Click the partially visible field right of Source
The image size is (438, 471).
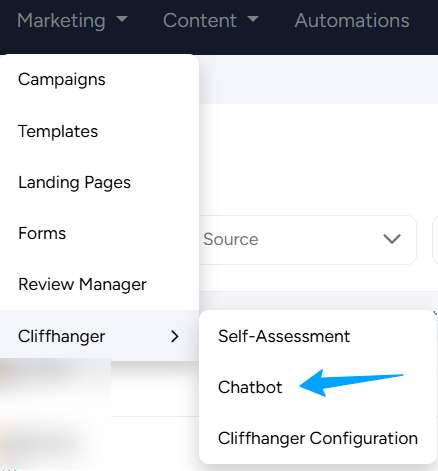(435, 240)
